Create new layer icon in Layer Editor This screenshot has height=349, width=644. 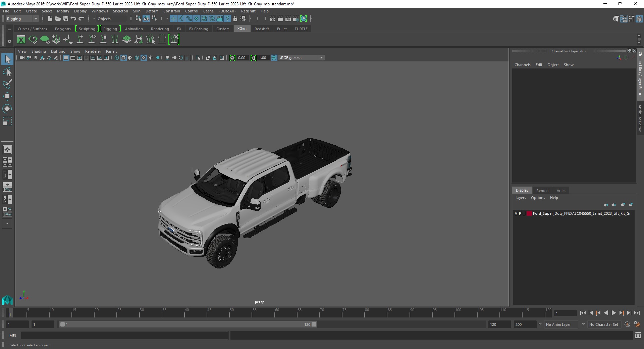[x=623, y=205]
